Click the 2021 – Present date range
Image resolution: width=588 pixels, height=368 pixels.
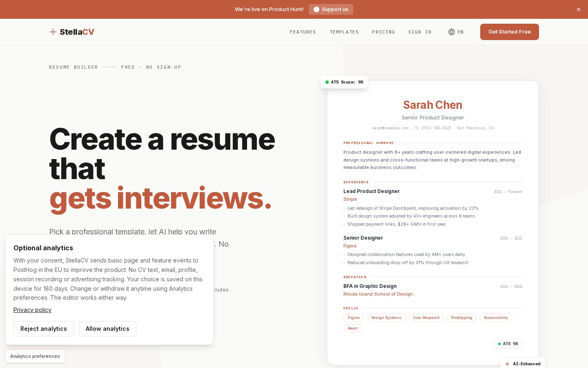click(x=508, y=192)
